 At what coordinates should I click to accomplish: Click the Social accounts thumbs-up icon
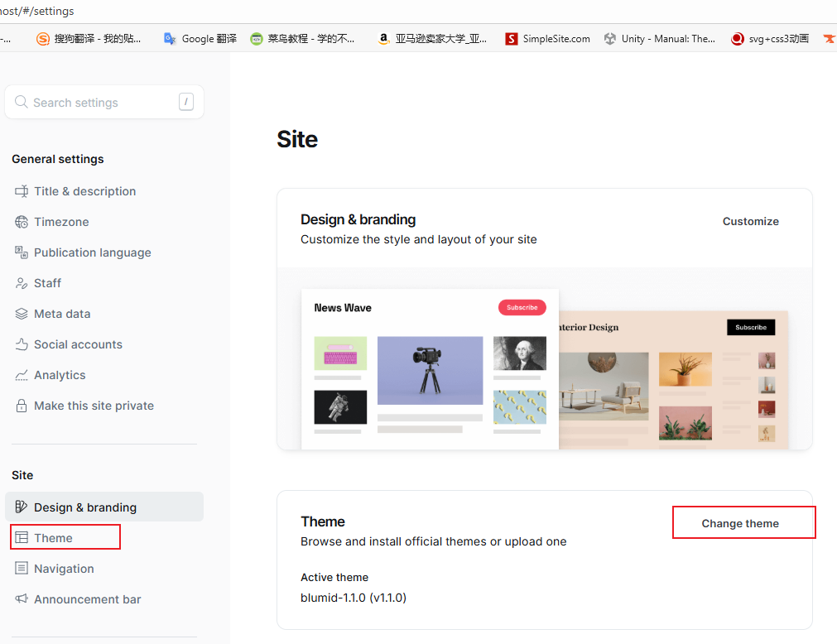coord(22,344)
